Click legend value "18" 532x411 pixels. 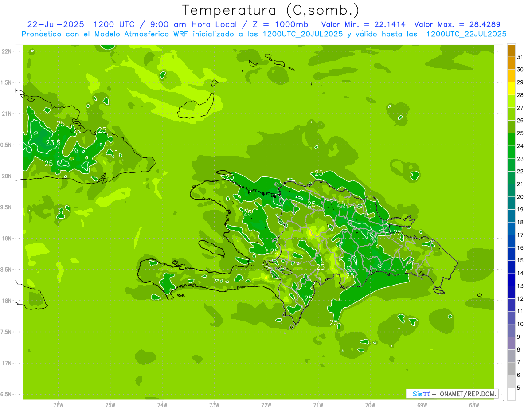[520, 222]
